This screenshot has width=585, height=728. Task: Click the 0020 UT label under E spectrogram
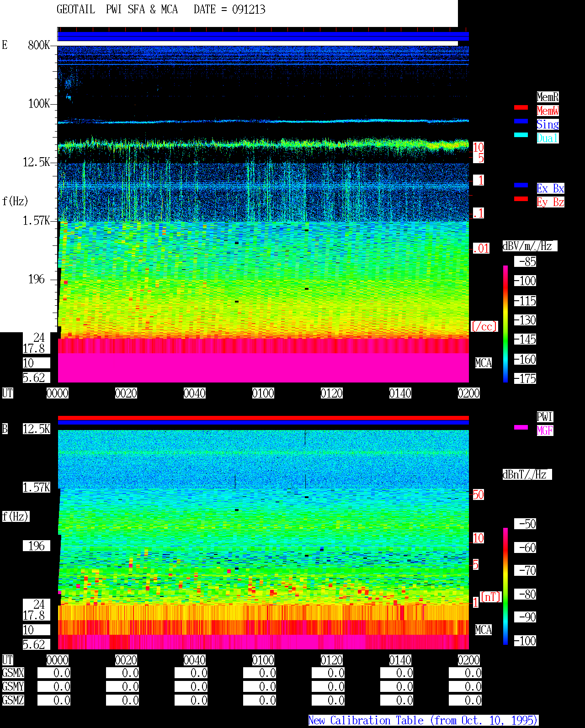(x=126, y=393)
